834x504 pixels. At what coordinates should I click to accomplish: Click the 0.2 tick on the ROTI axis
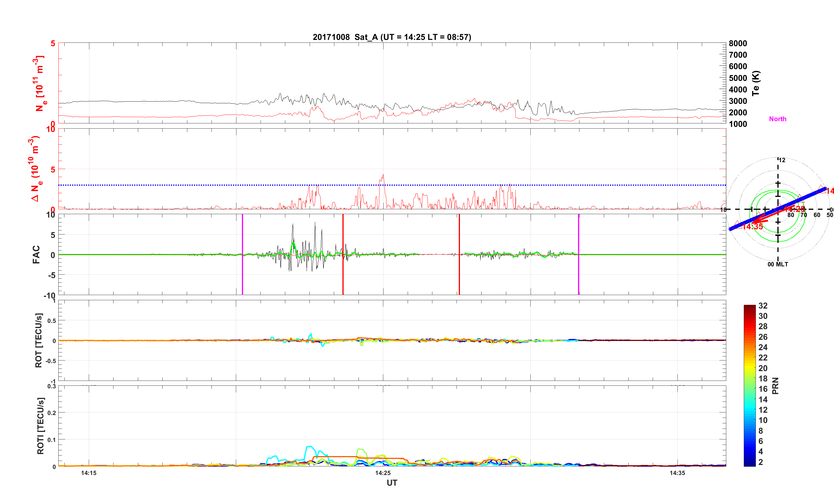tap(52, 413)
